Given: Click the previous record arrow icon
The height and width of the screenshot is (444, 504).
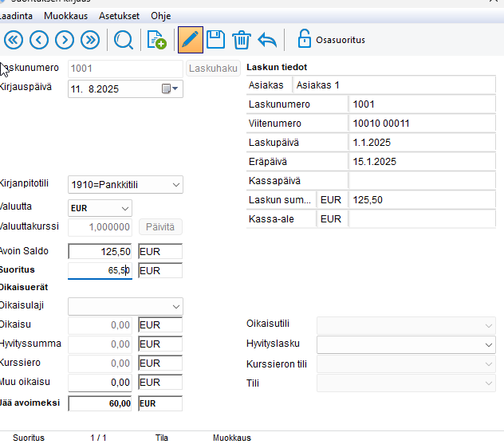Looking at the screenshot, I should pos(39,39).
